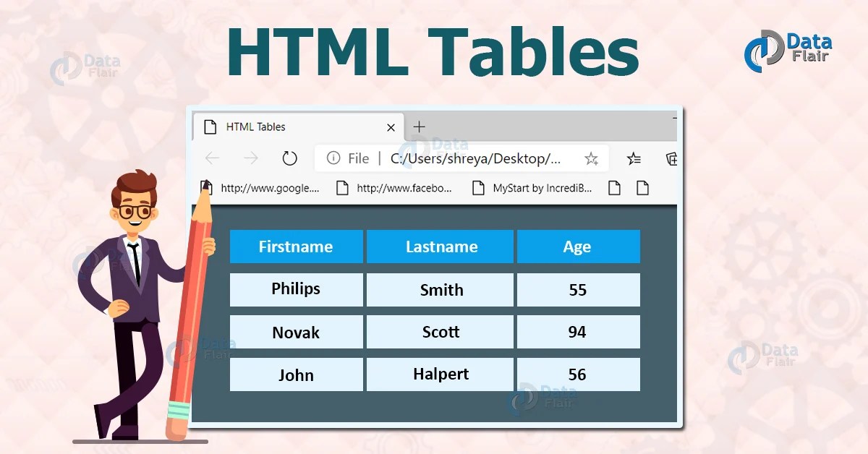Close the HTML Tables tab
The image size is (868, 454).
[x=391, y=127]
